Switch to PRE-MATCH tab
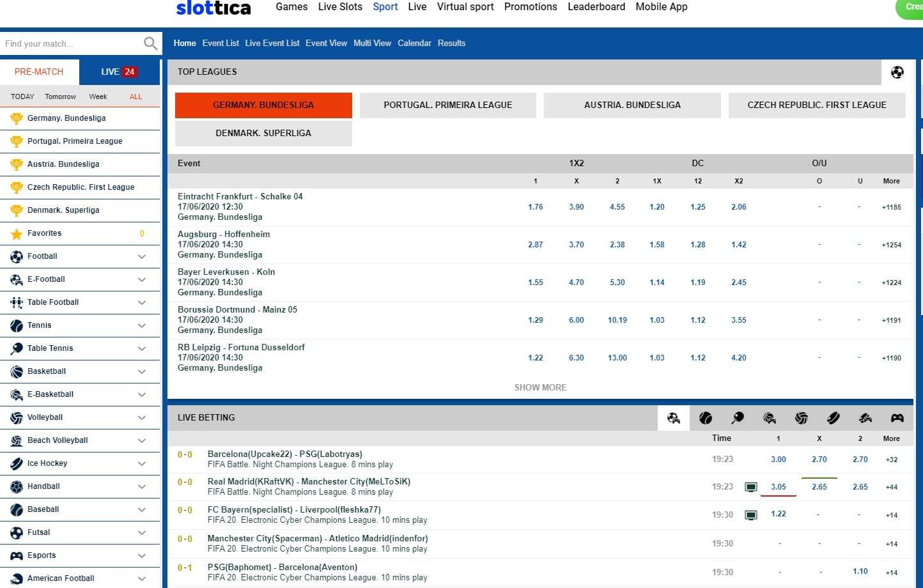This screenshot has height=588, width=923. [39, 72]
